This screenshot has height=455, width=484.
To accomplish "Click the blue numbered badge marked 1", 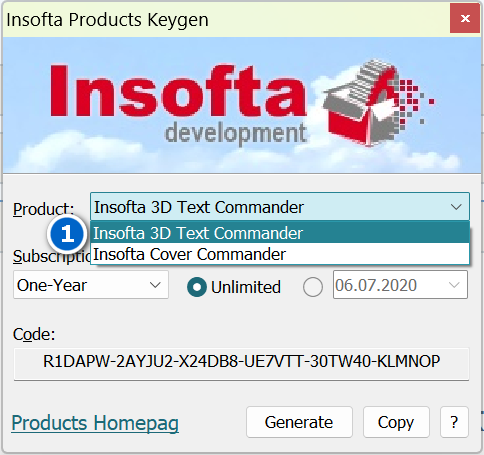I will 67,234.
